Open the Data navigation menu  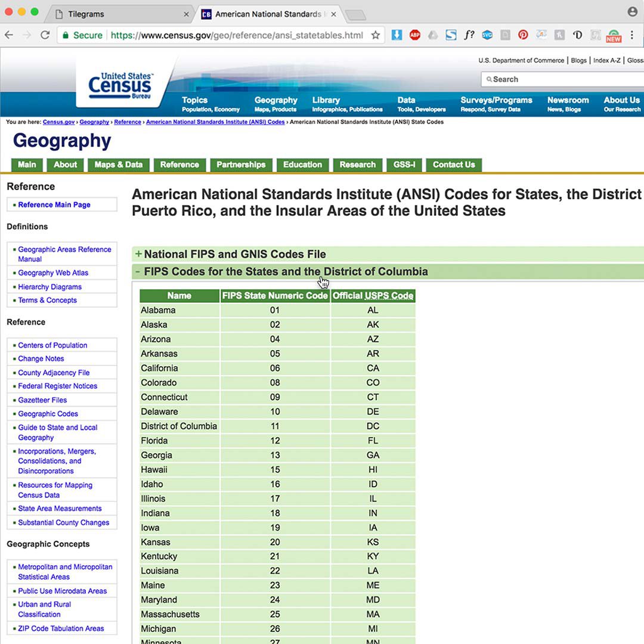[422, 104]
